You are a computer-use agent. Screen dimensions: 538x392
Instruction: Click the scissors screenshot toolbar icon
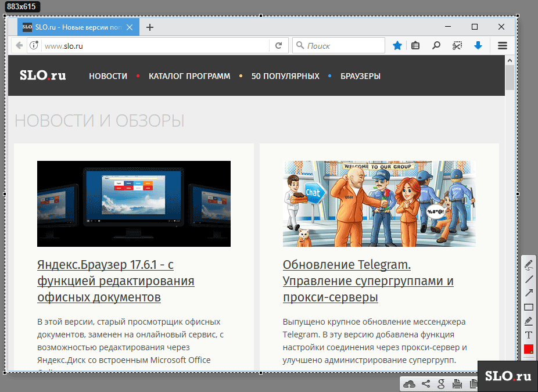pyautogui.click(x=457, y=45)
